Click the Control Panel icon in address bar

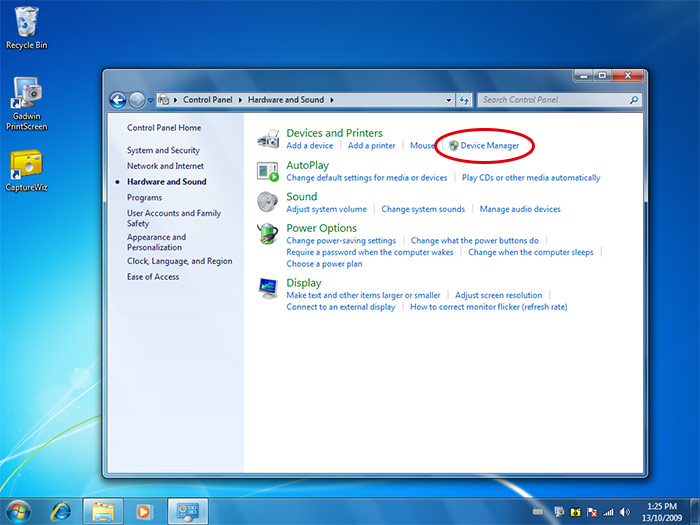tap(164, 100)
